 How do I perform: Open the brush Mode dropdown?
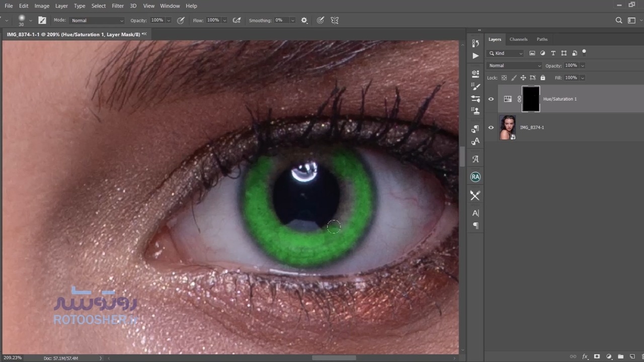[x=97, y=21]
